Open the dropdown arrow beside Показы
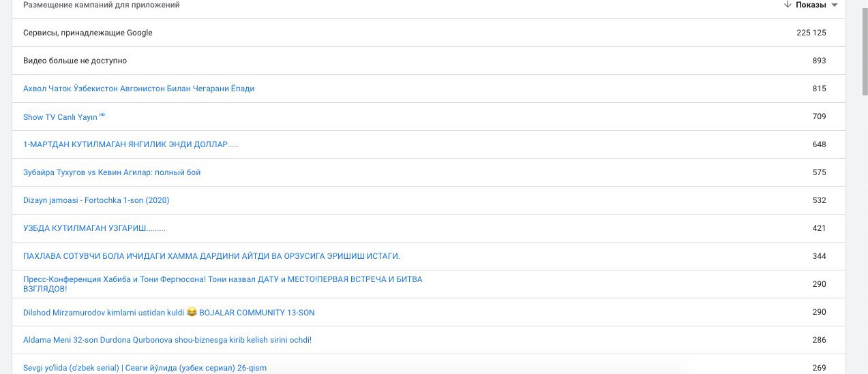The width and height of the screenshot is (868, 374). pyautogui.click(x=835, y=5)
